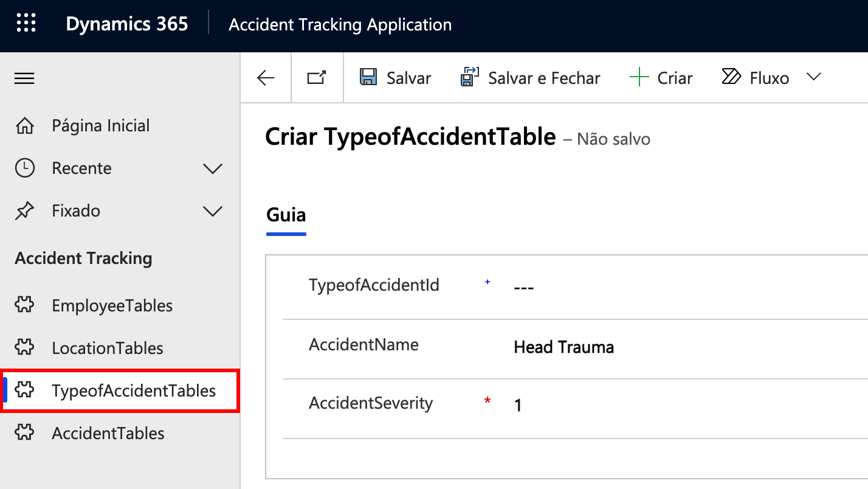This screenshot has height=489, width=868.
Task: Switch to the Guia tab
Action: [286, 215]
